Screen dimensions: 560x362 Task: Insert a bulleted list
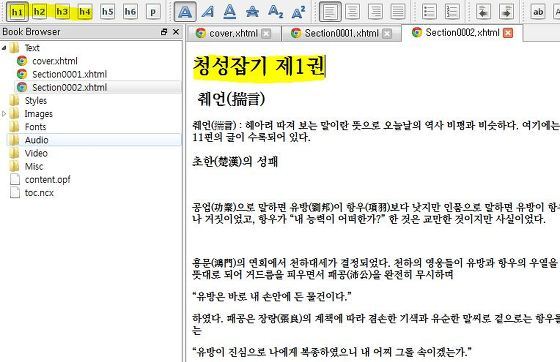tap(429, 12)
